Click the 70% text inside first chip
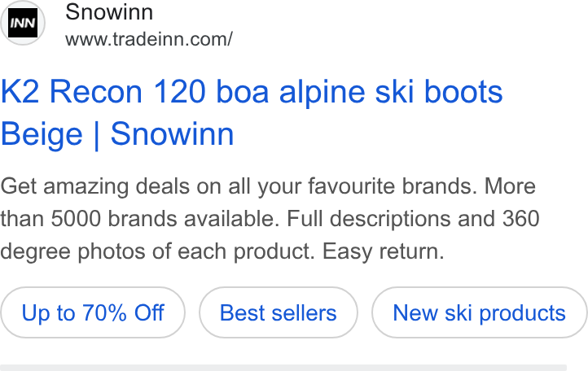The width and height of the screenshot is (588, 371). (x=104, y=312)
